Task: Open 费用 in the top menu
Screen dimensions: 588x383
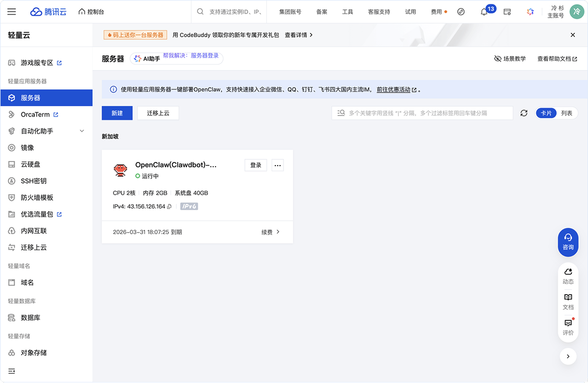Action: click(x=436, y=12)
